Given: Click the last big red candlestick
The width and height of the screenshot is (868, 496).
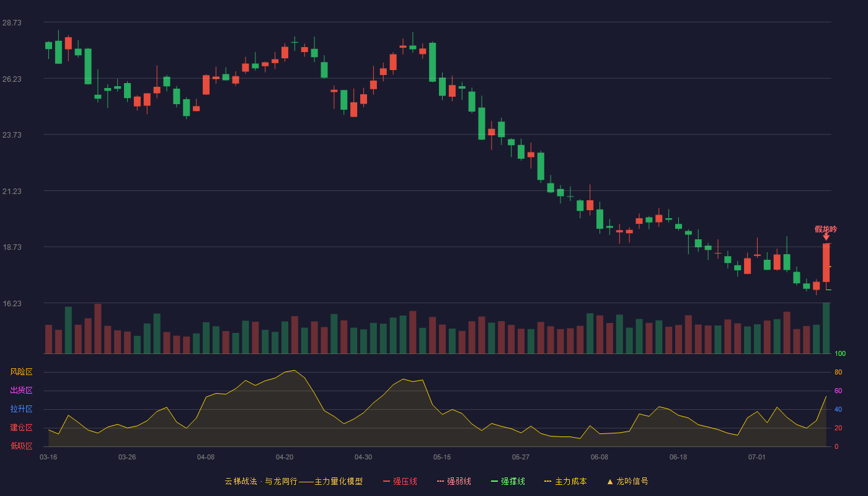Looking at the screenshot, I should tap(826, 263).
